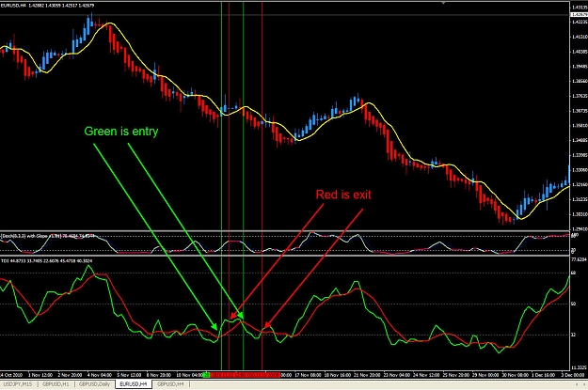Click the chart tabs scroll-left arrow
Screen dimensions: 588x390
(577, 384)
